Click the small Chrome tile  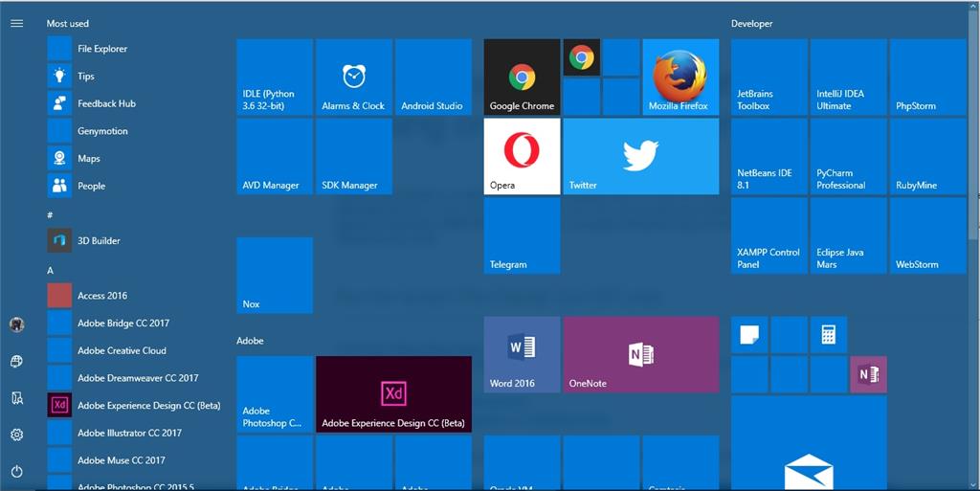[x=582, y=57]
